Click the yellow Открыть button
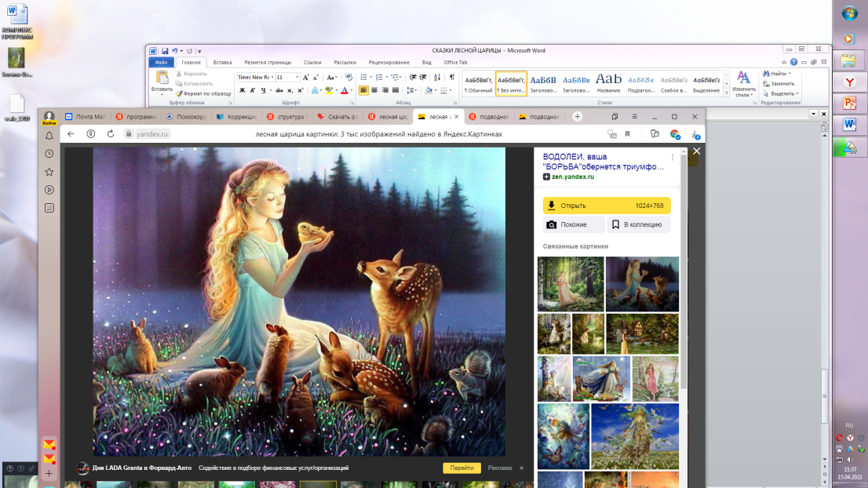This screenshot has width=868, height=488. tap(606, 206)
